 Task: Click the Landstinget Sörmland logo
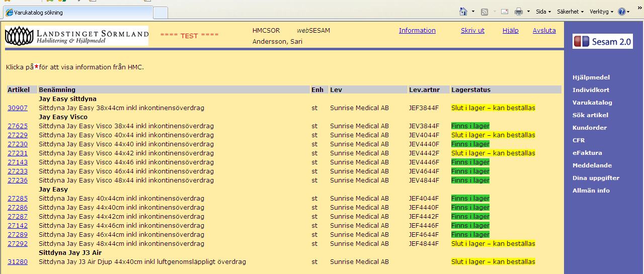[76, 36]
